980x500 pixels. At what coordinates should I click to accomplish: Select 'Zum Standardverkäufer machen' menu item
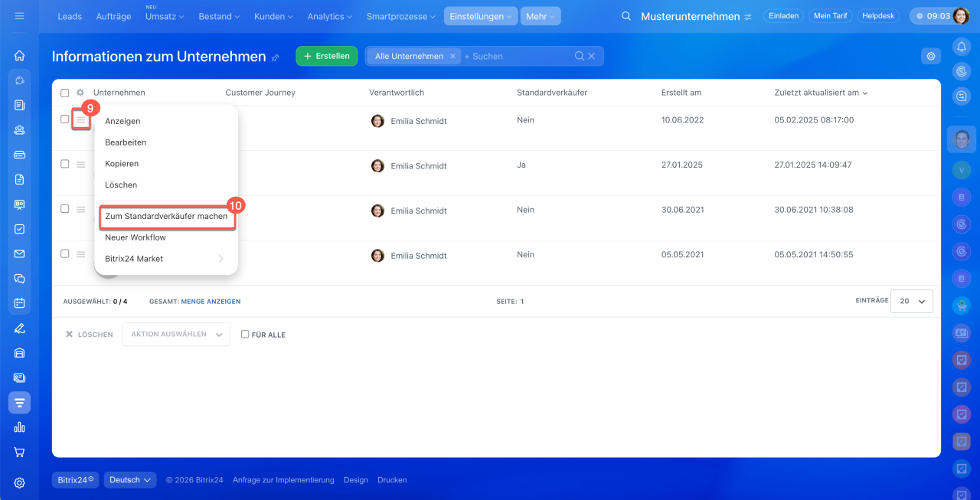[x=166, y=217]
